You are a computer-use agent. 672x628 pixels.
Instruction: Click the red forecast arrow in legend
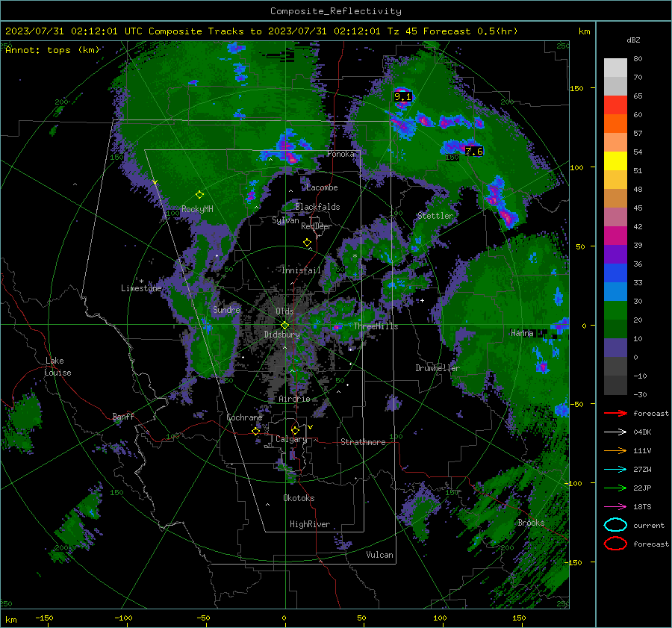click(615, 413)
